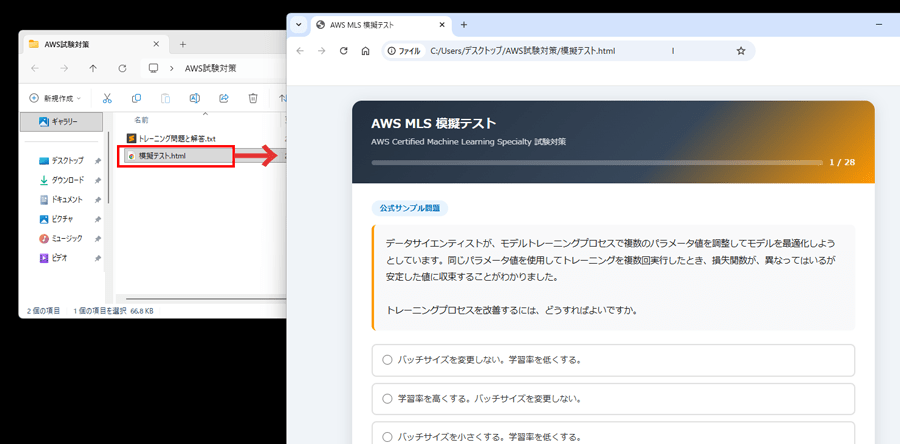The height and width of the screenshot is (444, 900).
Task: Click the Rename icon in Explorer toolbar
Action: click(195, 97)
